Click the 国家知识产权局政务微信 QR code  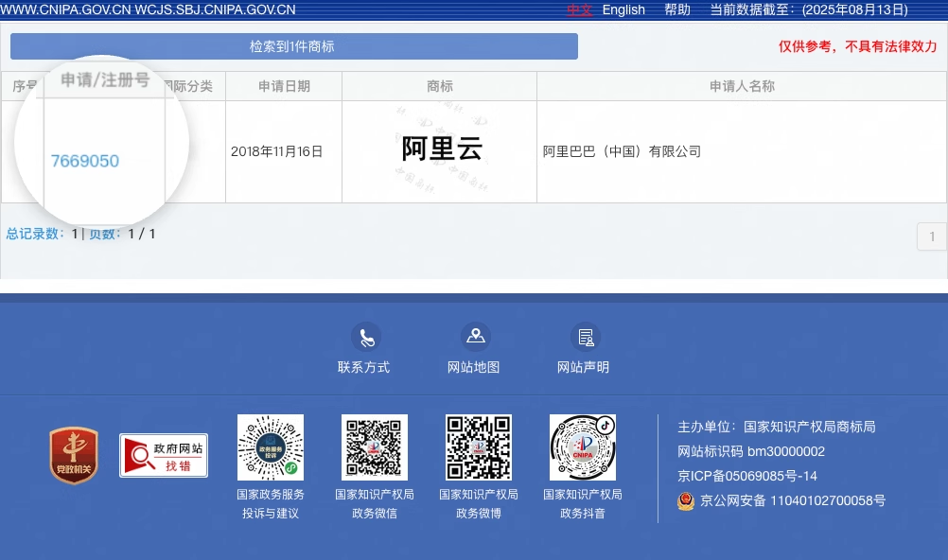(x=375, y=447)
